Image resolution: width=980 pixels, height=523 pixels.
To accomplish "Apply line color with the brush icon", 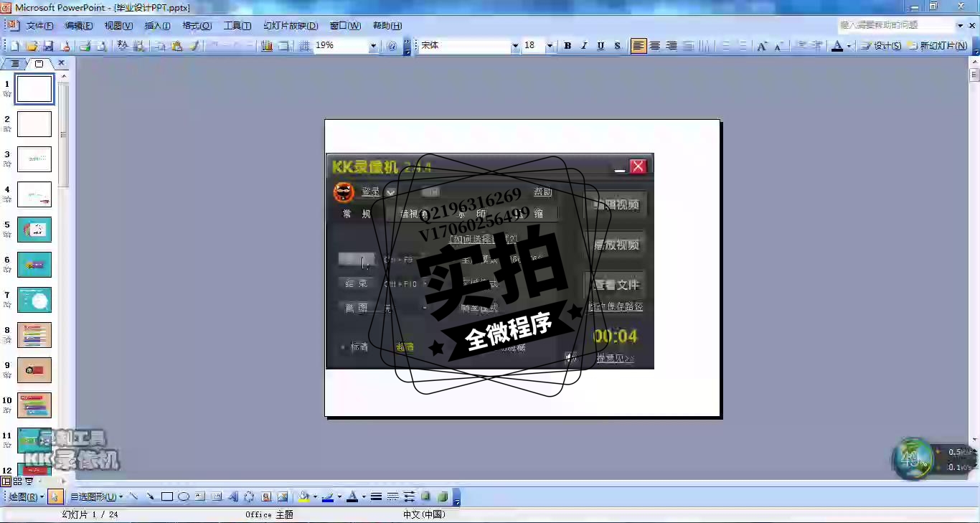I will click(328, 496).
